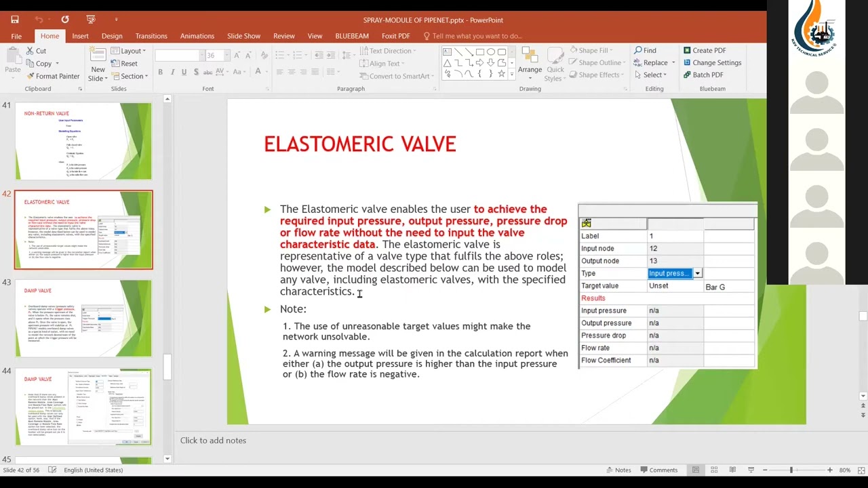Toggle Strikethrough formatting
This screenshot has width=868, height=488.
pyautogui.click(x=209, y=72)
